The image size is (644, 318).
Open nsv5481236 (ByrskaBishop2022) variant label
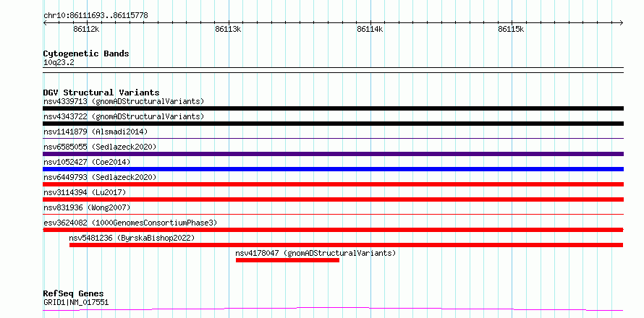[132, 238]
